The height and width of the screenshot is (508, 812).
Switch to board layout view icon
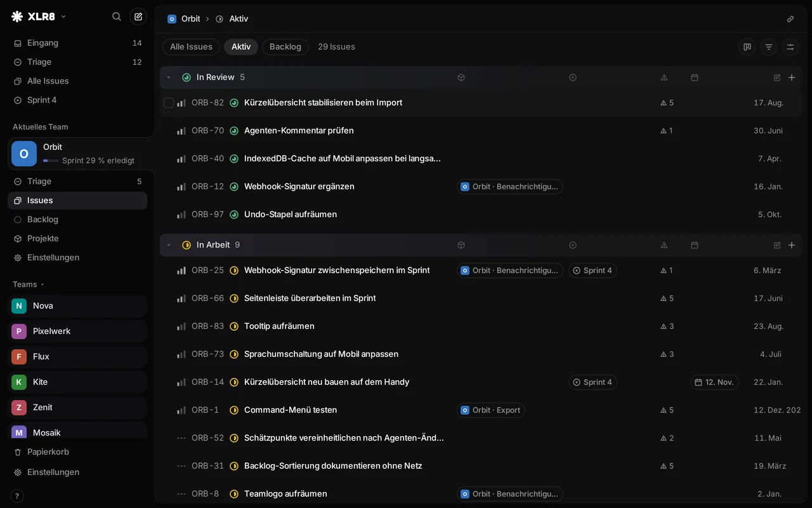tap(747, 47)
